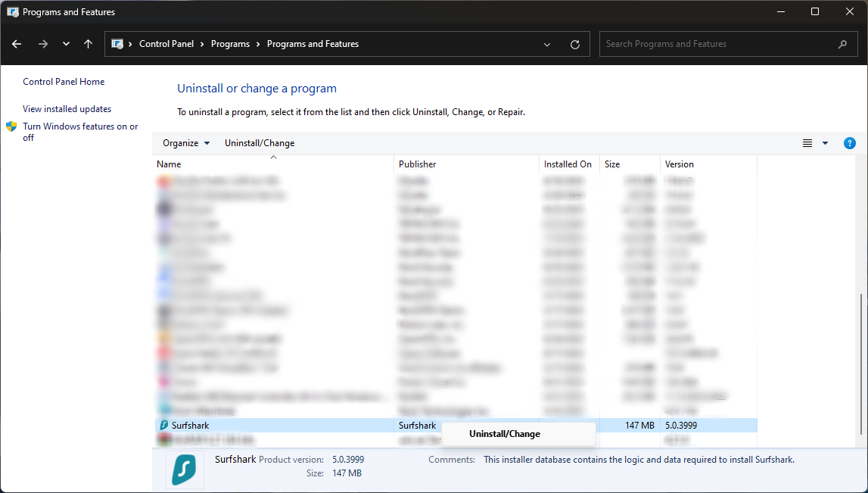Click the Surfshark icon in details pane

185,470
